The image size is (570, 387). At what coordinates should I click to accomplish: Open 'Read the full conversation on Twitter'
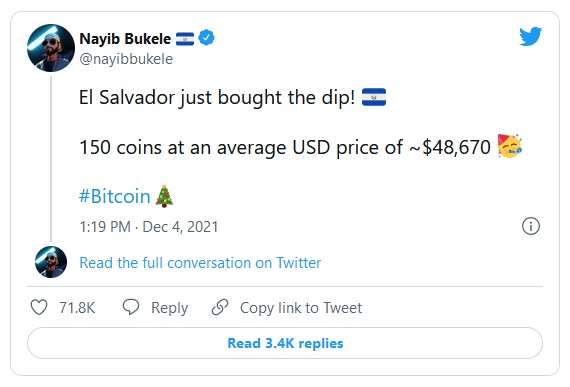[200, 263]
